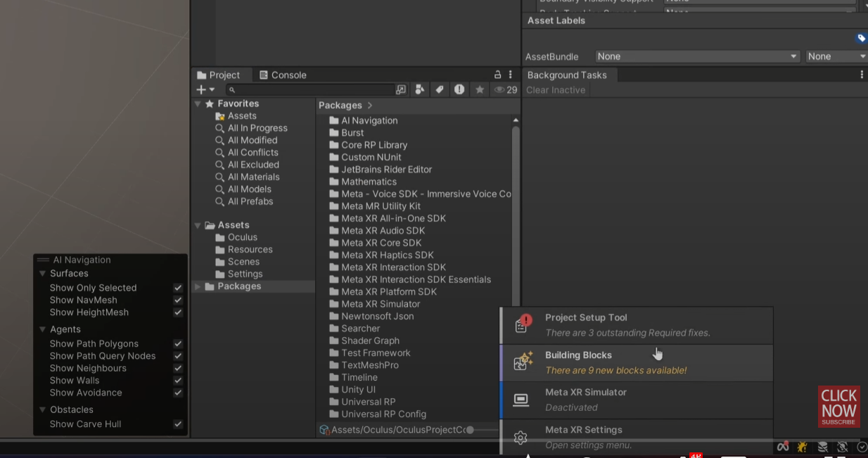Click the Project panel search field

pyautogui.click(x=311, y=90)
